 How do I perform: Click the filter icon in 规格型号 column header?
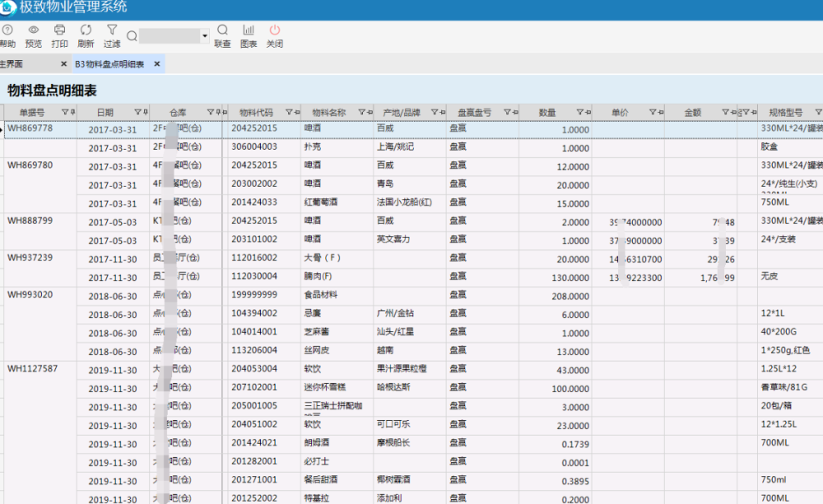tap(818, 113)
